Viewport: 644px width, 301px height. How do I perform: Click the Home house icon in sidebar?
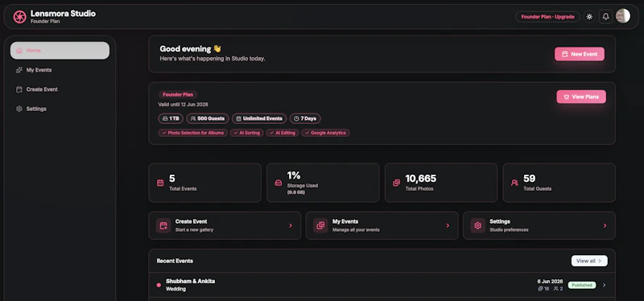(19, 51)
